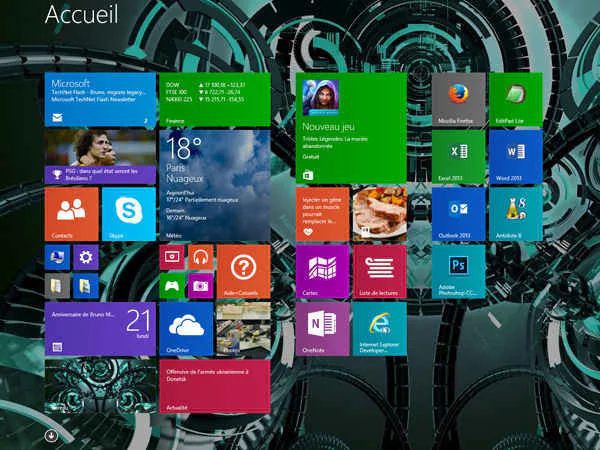Open the Food & Drink recipe tile
Screen dimensions: 600x450
point(380,214)
